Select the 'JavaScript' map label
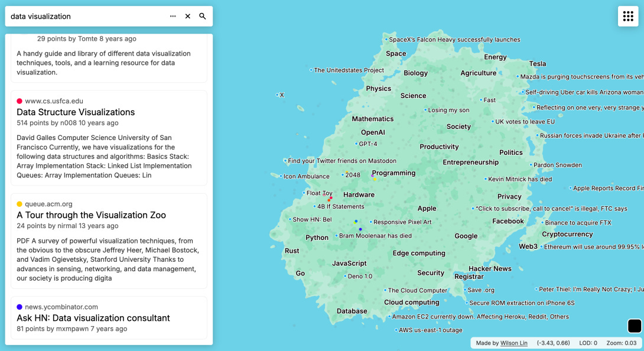 point(349,264)
